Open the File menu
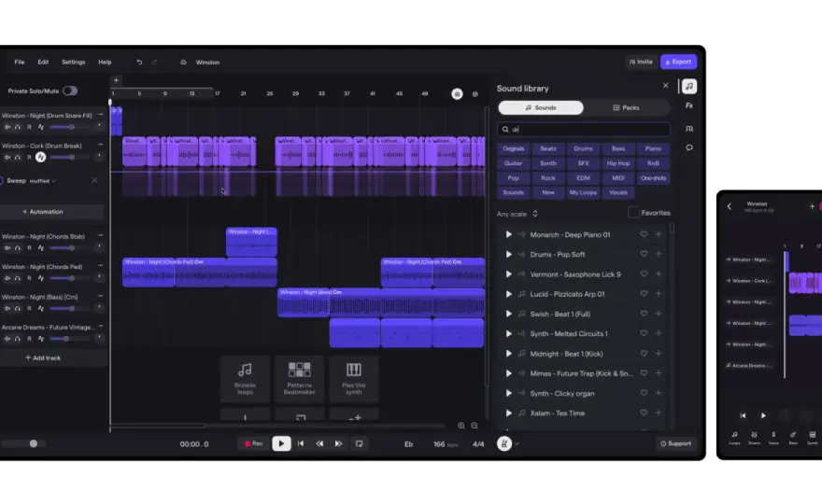 click(20, 62)
